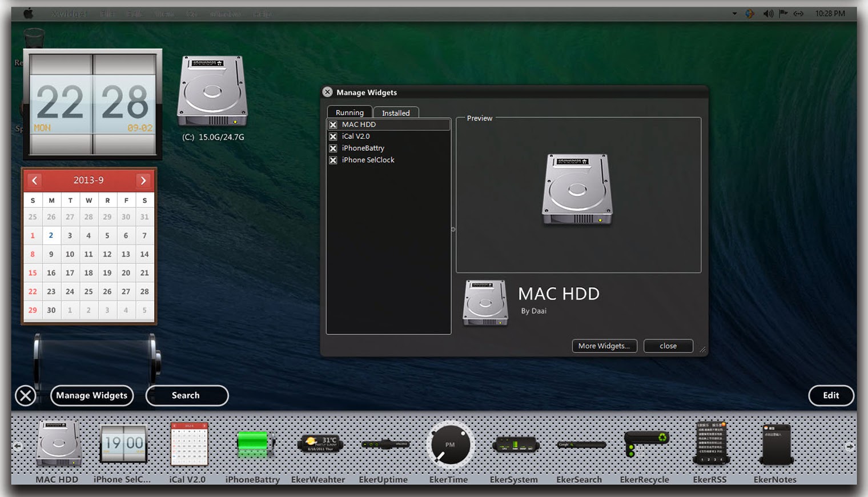Open More Widgets... in the dialog
868x497 pixels.
[604, 346]
